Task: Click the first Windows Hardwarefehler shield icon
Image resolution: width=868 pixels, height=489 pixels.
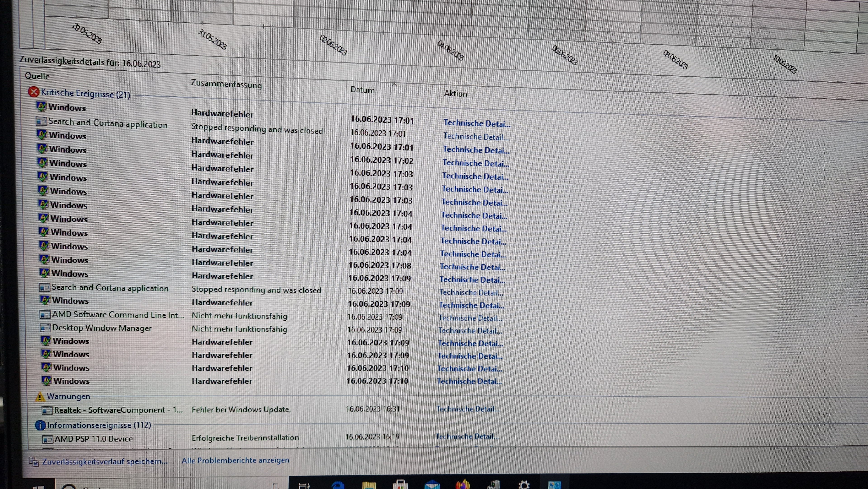Action: tap(41, 107)
